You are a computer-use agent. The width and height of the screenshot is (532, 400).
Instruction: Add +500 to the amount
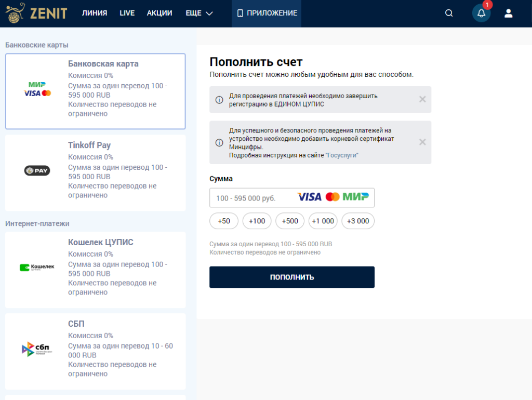tap(290, 221)
